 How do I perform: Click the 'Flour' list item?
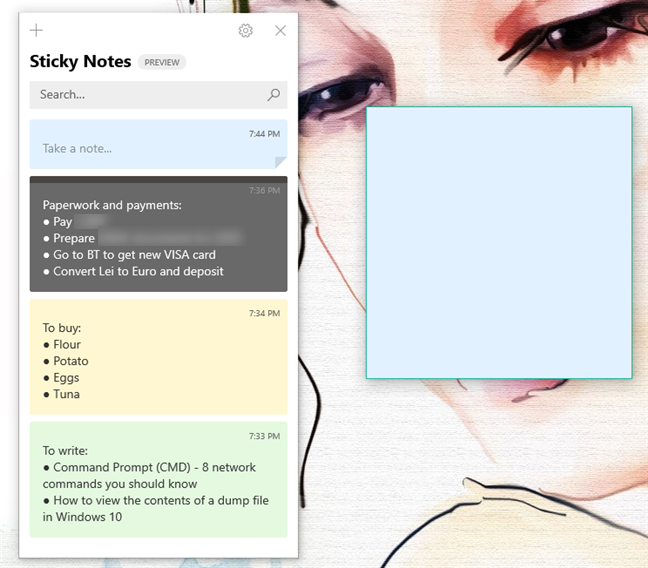tap(67, 344)
